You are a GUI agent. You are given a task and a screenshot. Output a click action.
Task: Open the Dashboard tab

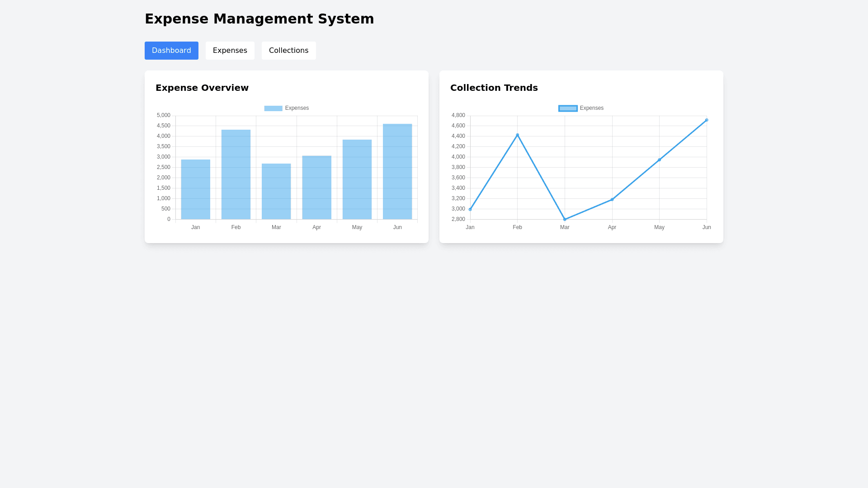tap(171, 51)
